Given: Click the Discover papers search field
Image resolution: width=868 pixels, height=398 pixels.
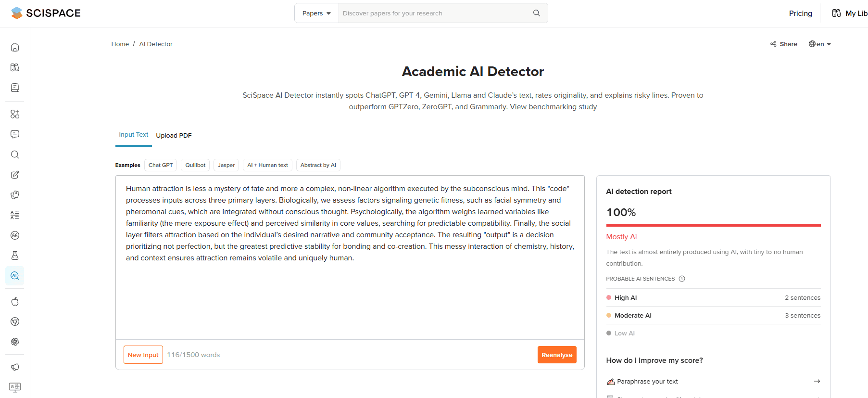Looking at the screenshot, I should [433, 13].
